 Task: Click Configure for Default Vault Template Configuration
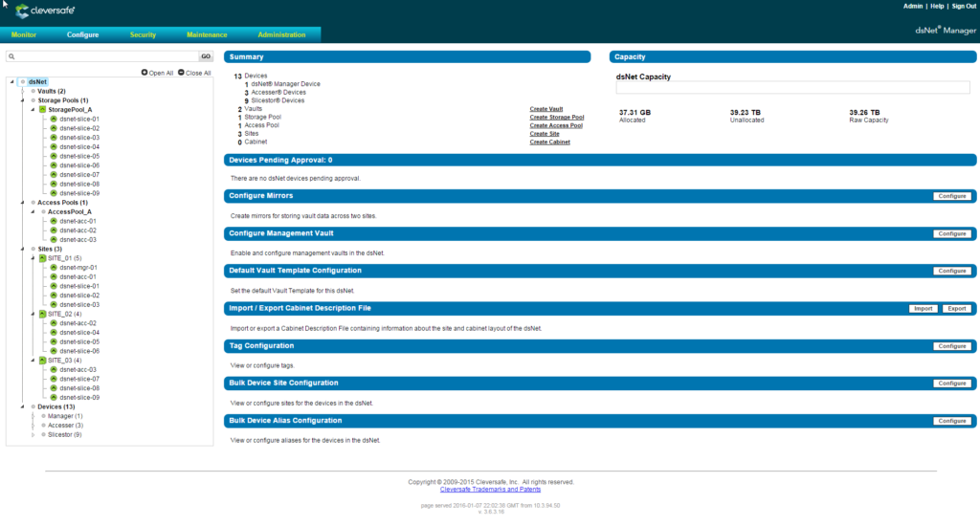coord(952,271)
